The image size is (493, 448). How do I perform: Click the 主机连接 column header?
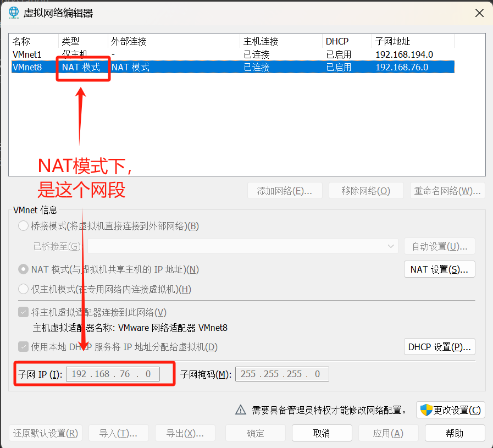point(261,41)
